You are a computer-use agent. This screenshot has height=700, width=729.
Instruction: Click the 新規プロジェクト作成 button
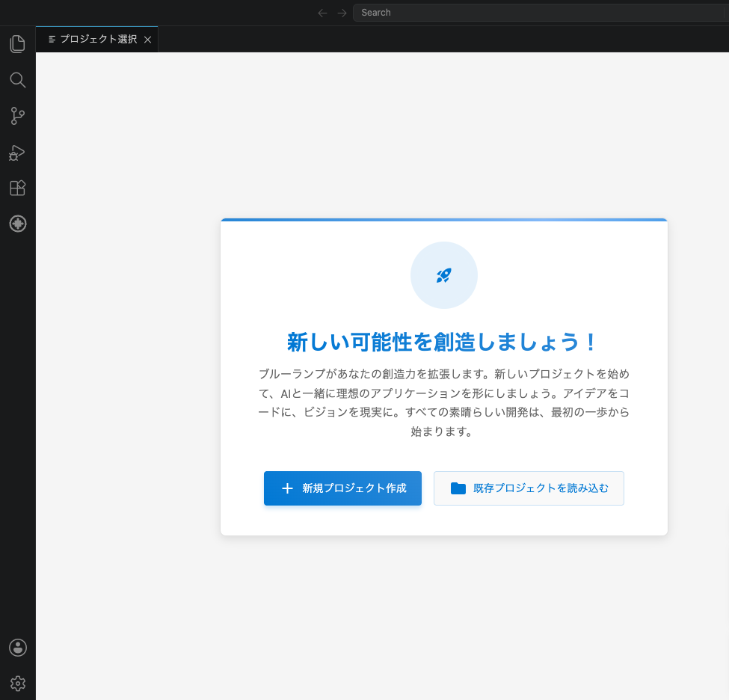(342, 488)
